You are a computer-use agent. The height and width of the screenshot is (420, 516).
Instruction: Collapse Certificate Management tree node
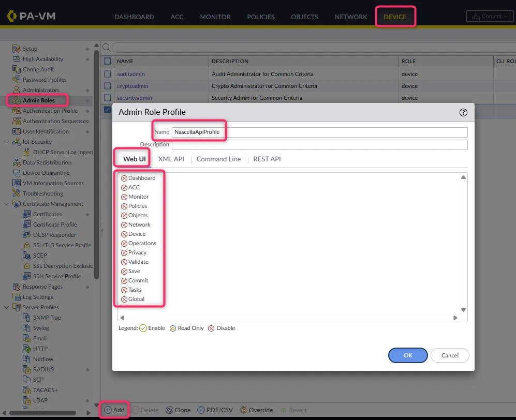[6, 204]
